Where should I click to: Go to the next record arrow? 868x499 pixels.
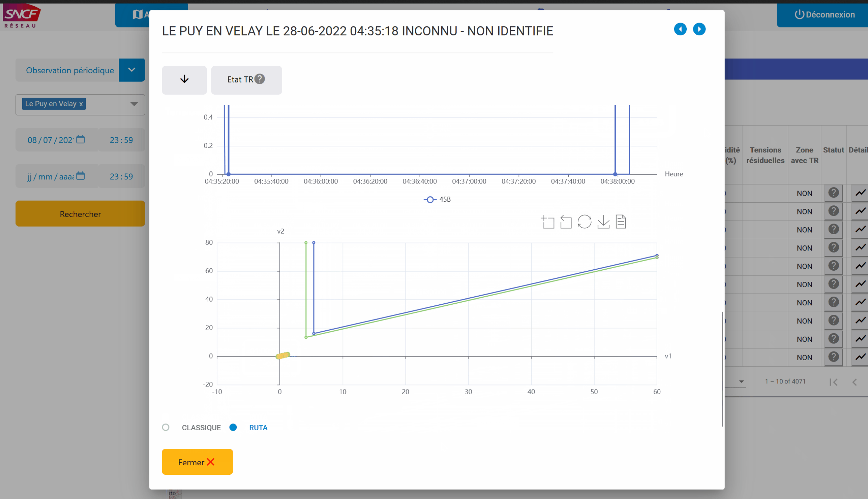pos(699,29)
